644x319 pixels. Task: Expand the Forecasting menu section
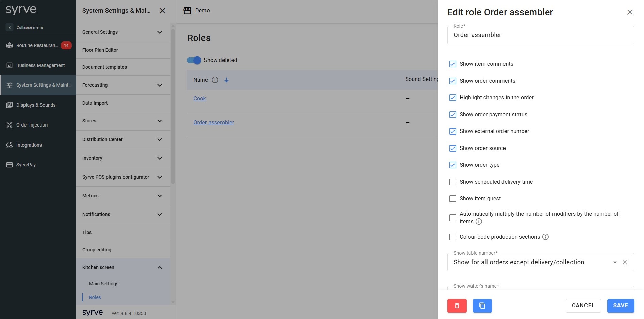point(123,85)
